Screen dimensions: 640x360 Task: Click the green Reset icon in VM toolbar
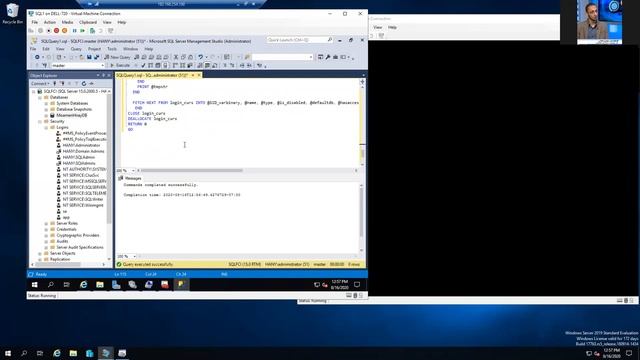tap(82, 31)
